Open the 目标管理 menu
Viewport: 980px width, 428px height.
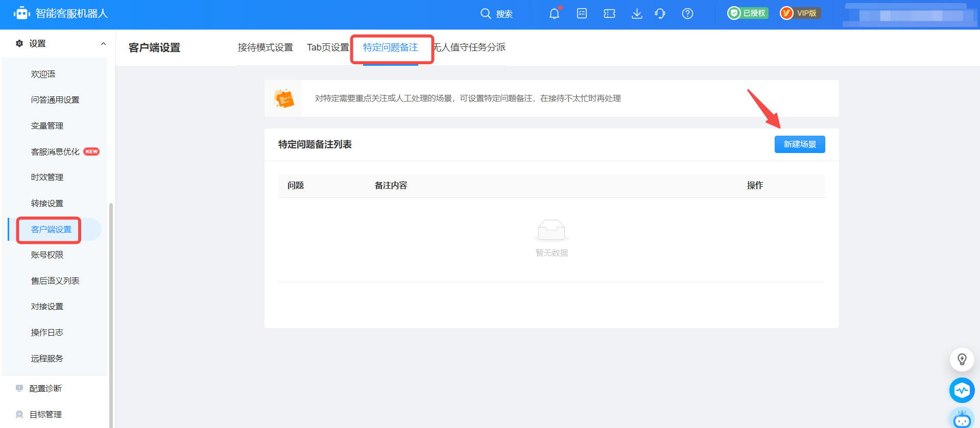[x=45, y=415]
